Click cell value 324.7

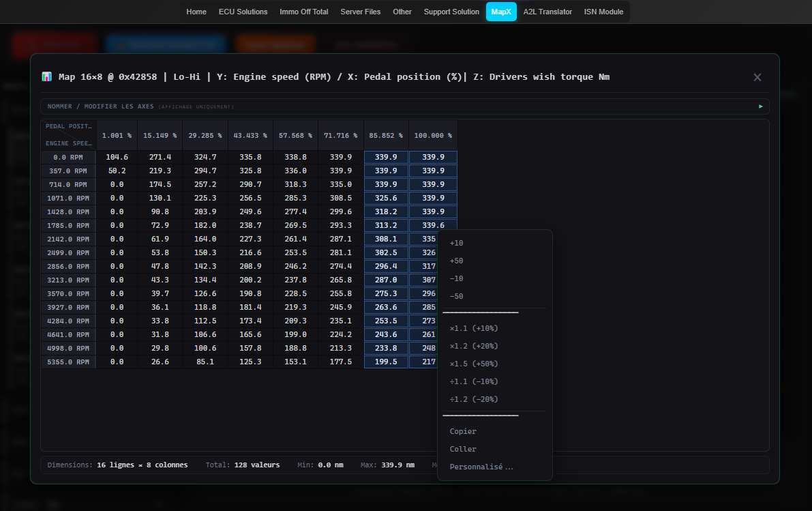point(205,157)
